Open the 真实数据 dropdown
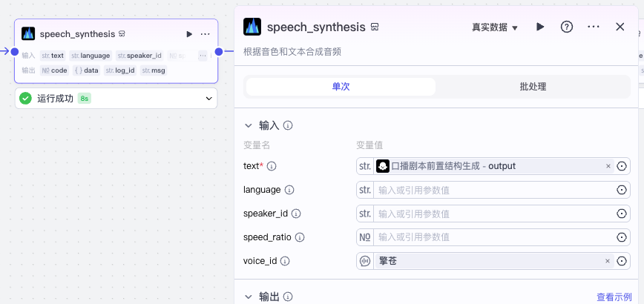The height and width of the screenshot is (304, 644). coord(494,27)
